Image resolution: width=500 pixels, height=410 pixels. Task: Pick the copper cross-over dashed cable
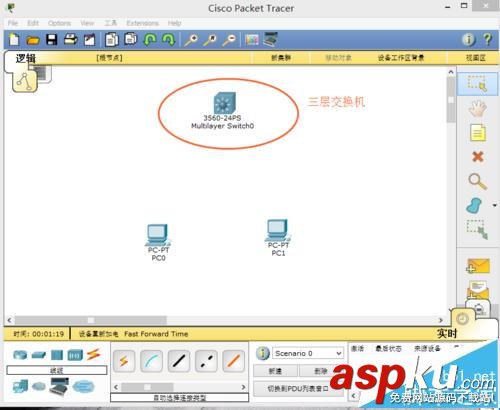pos(206,361)
